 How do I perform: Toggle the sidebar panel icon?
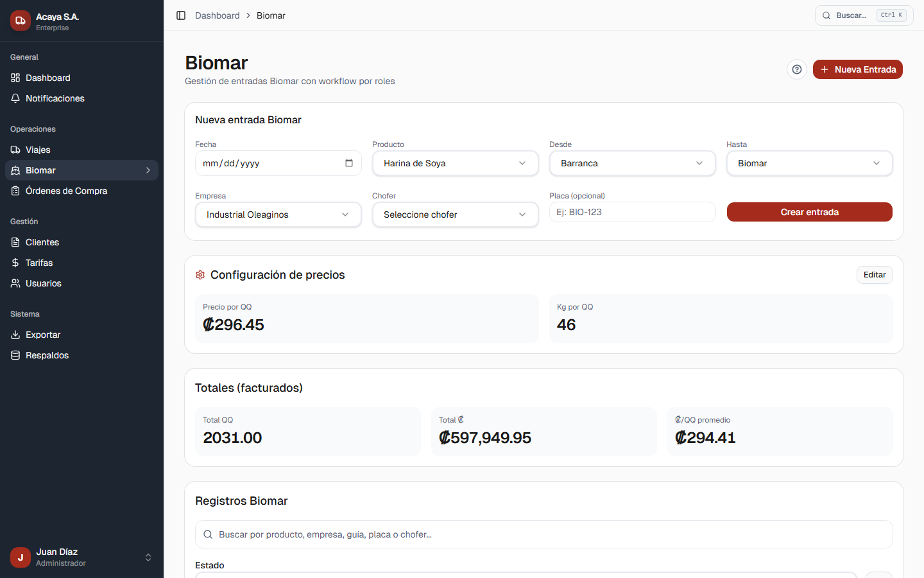181,15
